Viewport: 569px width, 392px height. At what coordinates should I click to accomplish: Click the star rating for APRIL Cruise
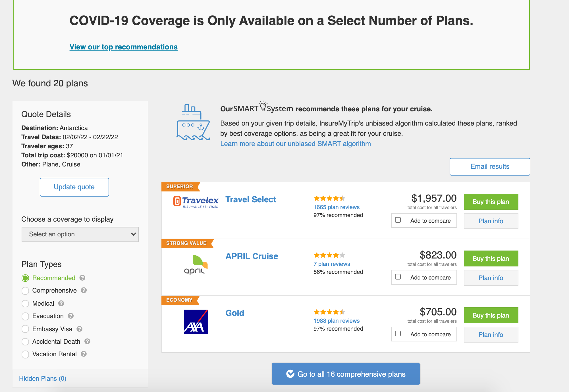point(329,255)
